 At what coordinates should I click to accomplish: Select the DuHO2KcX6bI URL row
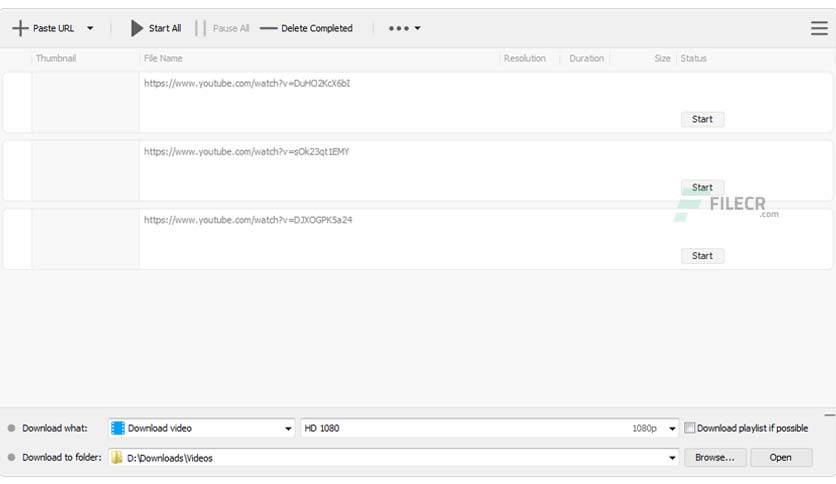(x=417, y=102)
